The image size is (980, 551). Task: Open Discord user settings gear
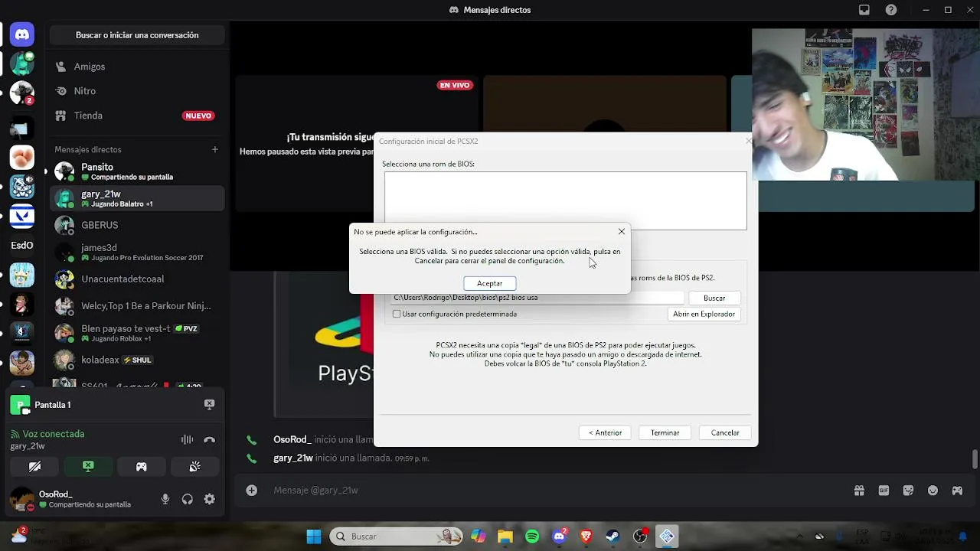pyautogui.click(x=209, y=499)
